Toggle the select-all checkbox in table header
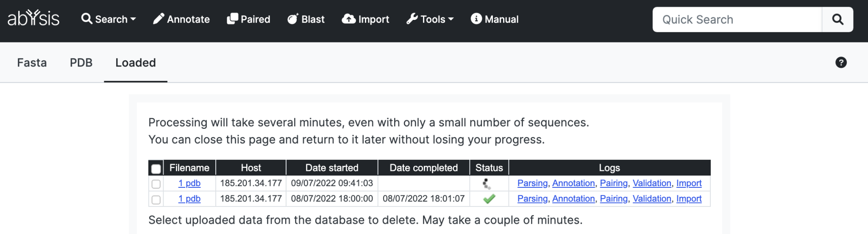 156,169
